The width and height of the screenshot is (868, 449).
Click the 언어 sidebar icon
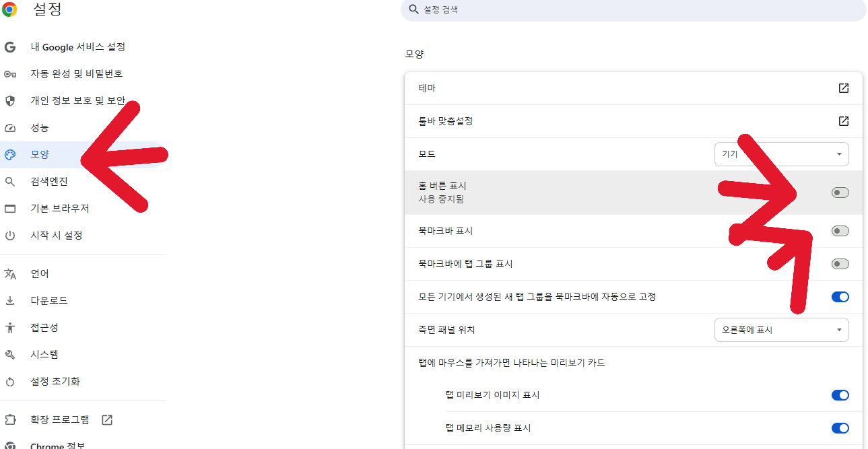[10, 273]
